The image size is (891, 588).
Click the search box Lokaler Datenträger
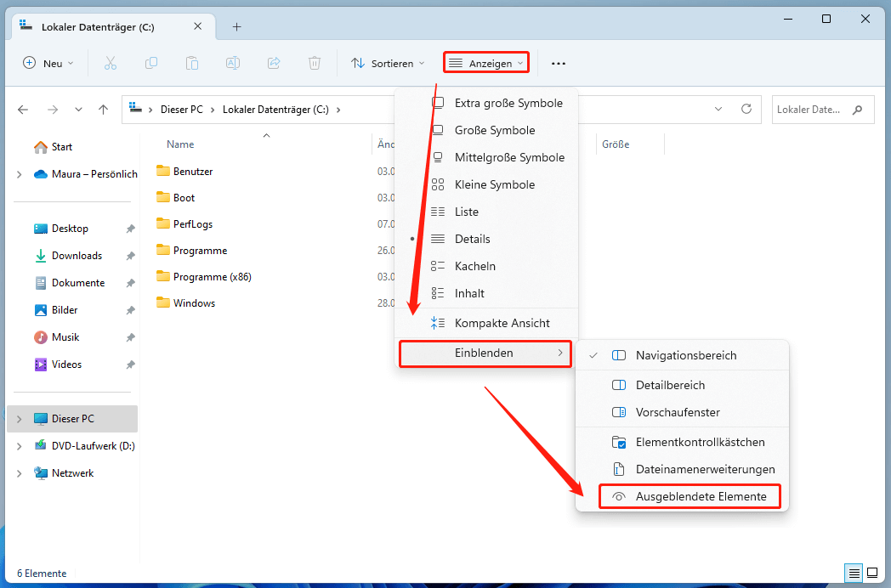(x=810, y=110)
